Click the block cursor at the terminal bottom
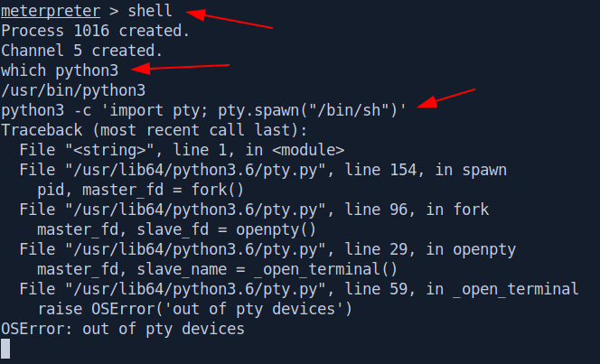Image resolution: width=600 pixels, height=364 pixels. 5,349
